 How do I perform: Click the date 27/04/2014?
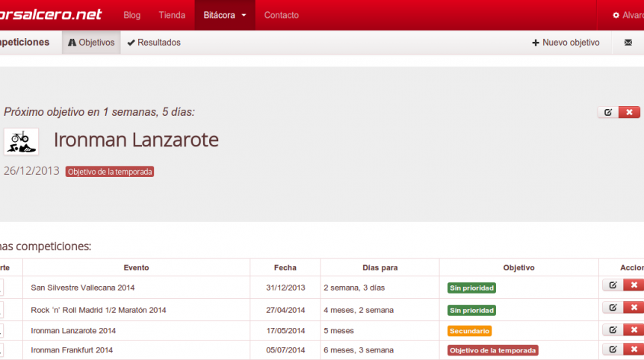click(285, 310)
